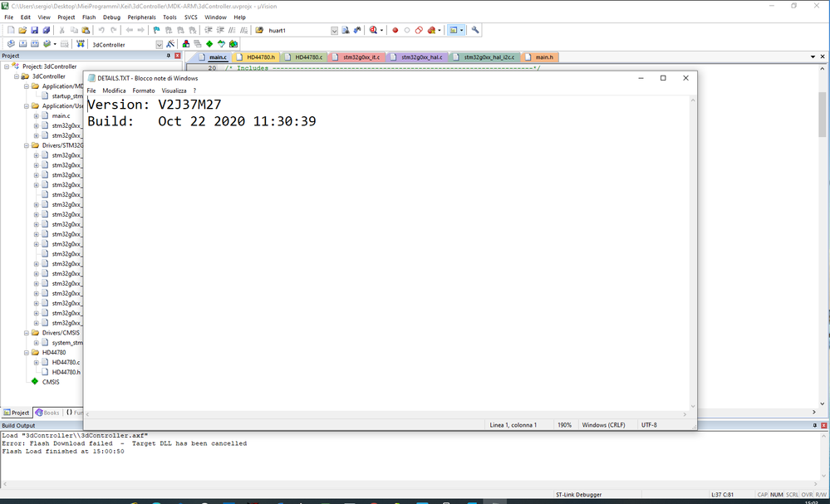This screenshot has height=504, width=830.
Task: Close the Project panel with red X
Action: [178, 56]
